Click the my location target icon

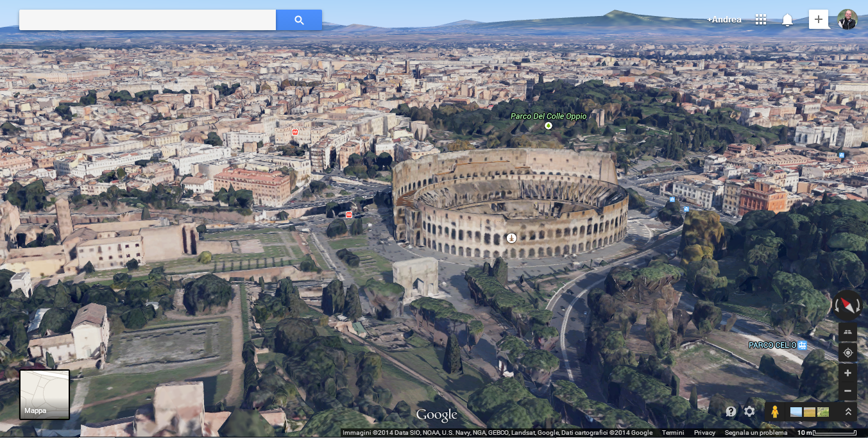click(847, 353)
